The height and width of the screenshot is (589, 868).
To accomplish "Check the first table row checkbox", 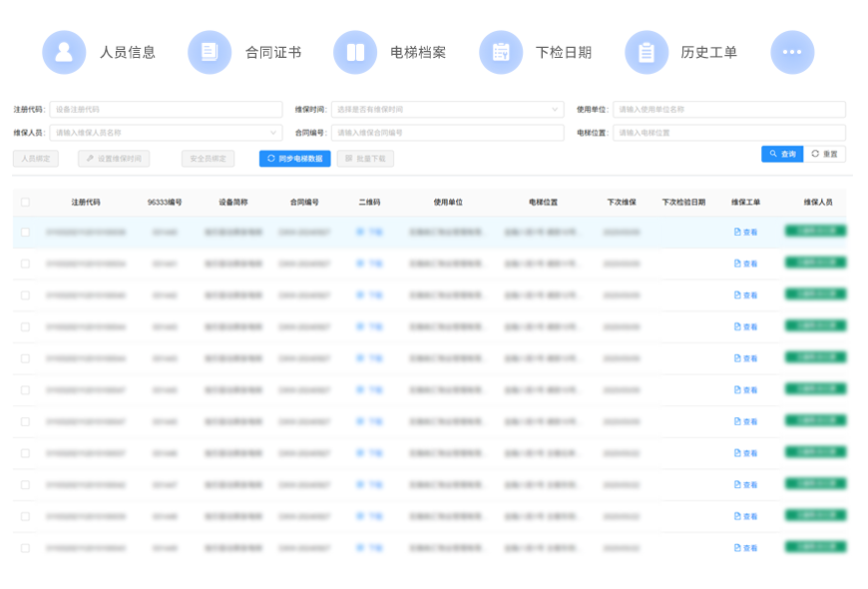I will [x=25, y=233].
